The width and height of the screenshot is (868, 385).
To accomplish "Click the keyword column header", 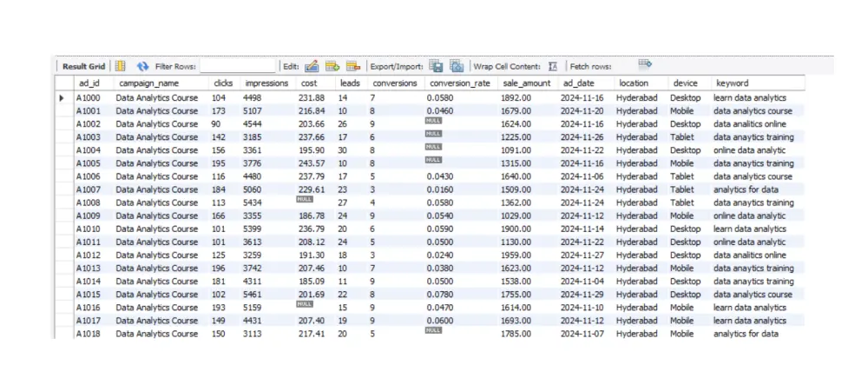I will [733, 83].
